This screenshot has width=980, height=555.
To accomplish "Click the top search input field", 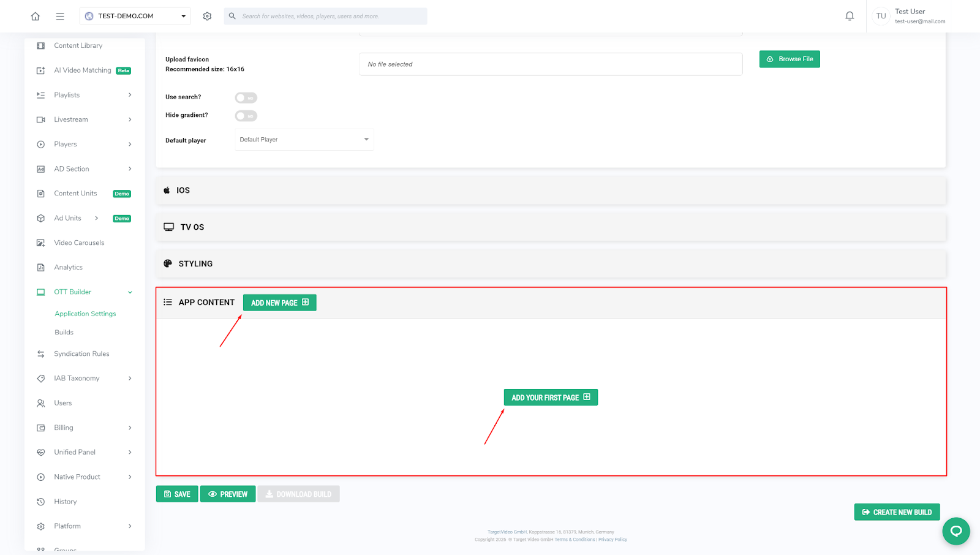I will pos(331,17).
